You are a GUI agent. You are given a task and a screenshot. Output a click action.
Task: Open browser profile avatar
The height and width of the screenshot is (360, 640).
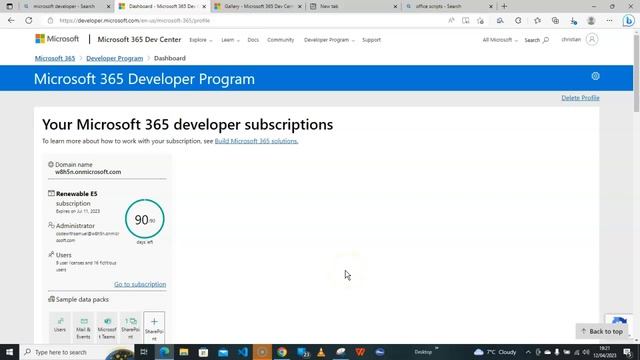click(591, 20)
